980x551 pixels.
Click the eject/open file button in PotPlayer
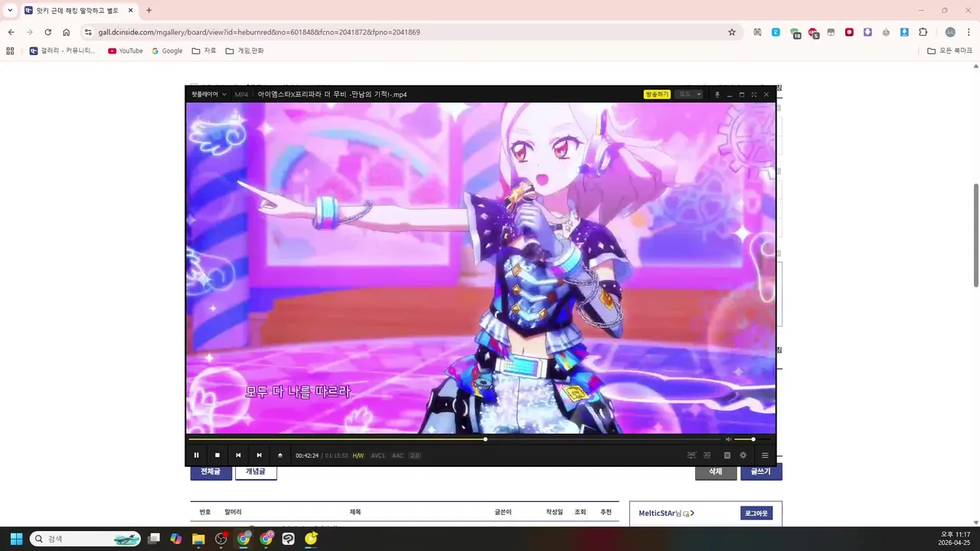click(x=280, y=455)
